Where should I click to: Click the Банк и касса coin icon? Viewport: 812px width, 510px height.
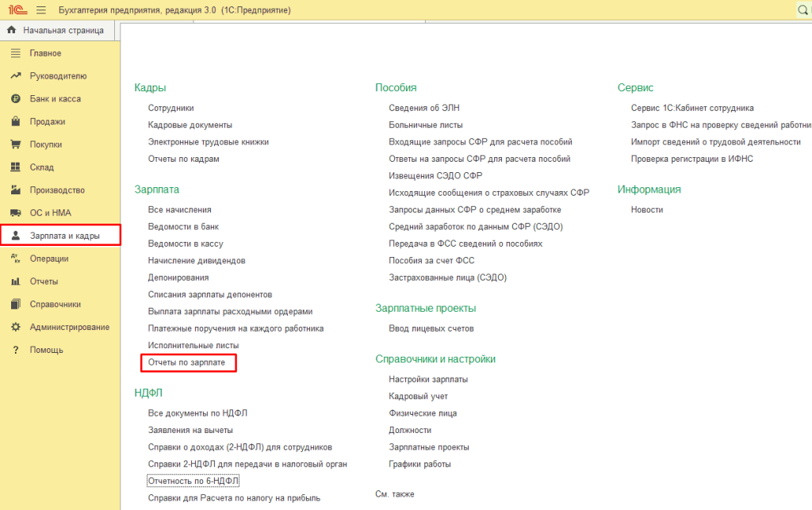pyautogui.click(x=14, y=99)
